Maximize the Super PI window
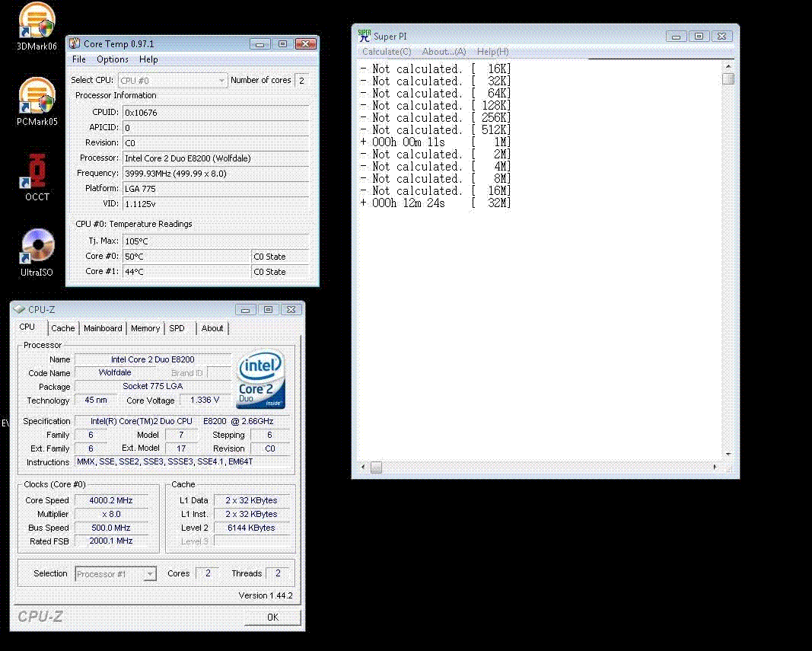The height and width of the screenshot is (651, 812). point(699,37)
